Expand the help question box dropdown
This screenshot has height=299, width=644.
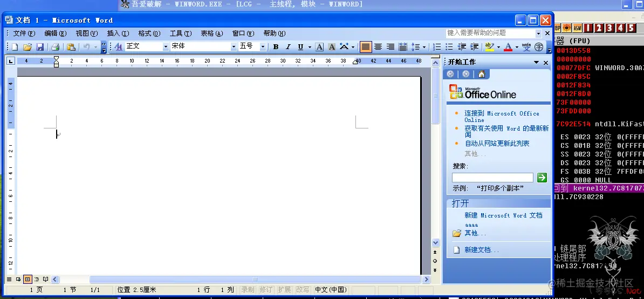point(538,33)
